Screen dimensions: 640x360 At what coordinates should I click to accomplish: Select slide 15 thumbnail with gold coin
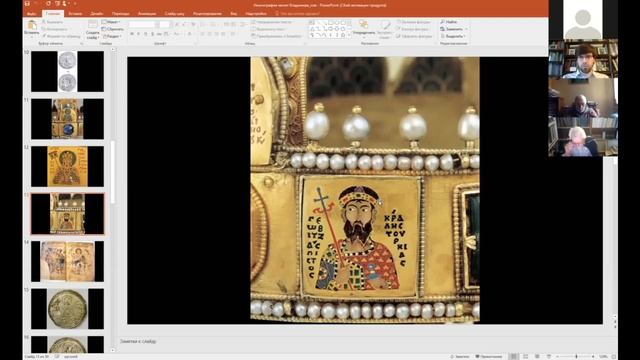point(67,309)
